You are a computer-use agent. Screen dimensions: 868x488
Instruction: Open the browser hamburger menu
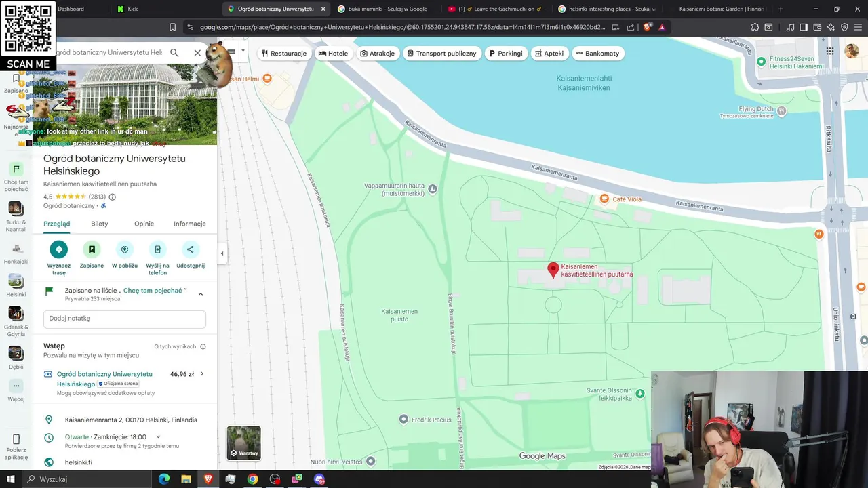[x=858, y=27]
